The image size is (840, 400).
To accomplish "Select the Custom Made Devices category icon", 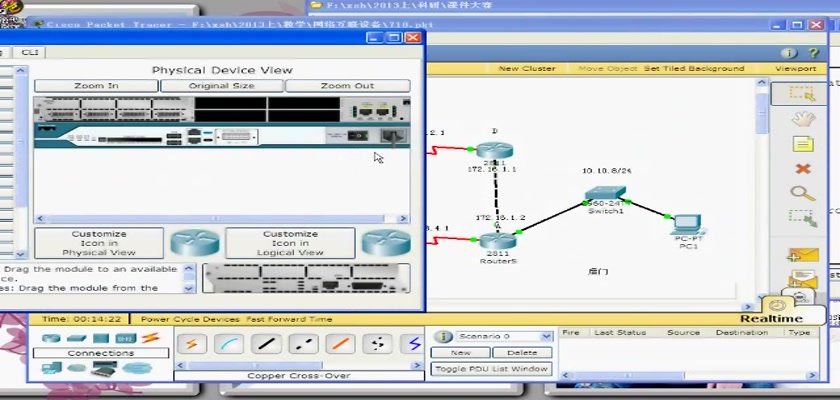I will click(104, 369).
